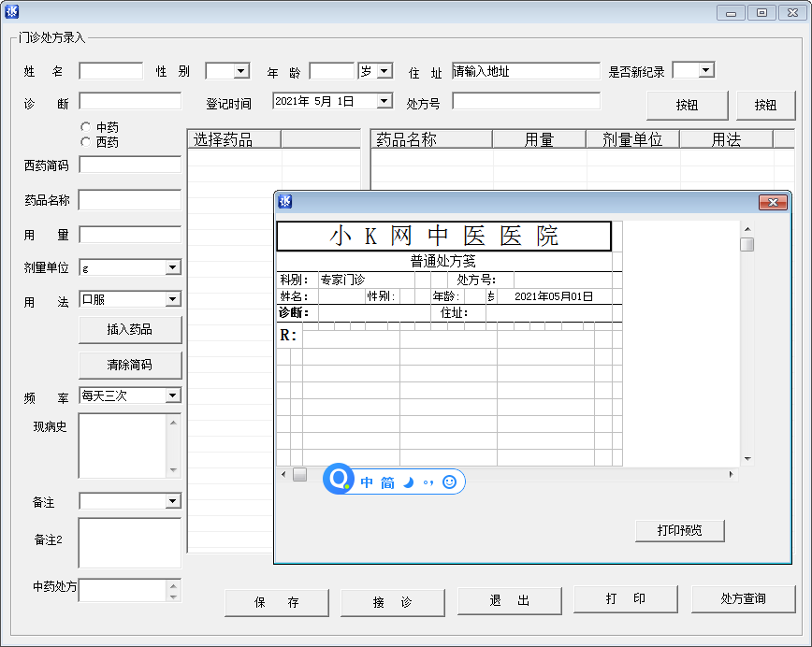
Task: Click the 药品名称 column header
Action: [x=431, y=139]
